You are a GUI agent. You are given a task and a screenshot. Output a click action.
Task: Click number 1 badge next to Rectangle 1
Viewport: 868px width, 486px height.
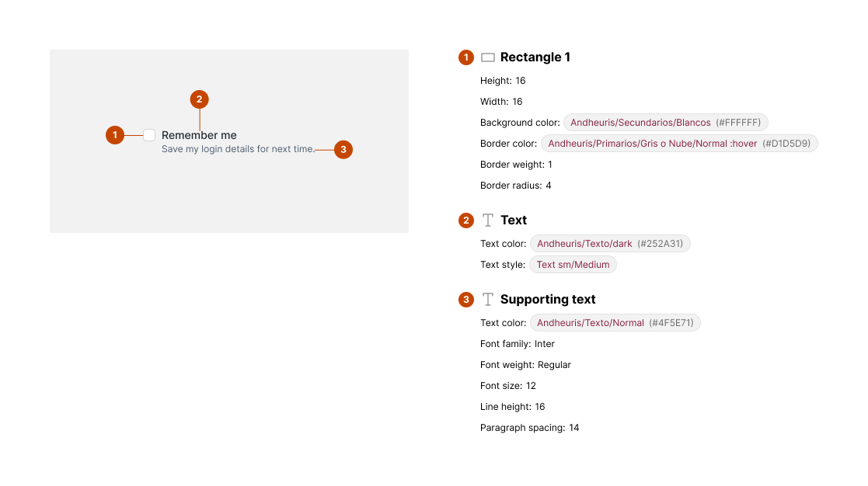466,57
